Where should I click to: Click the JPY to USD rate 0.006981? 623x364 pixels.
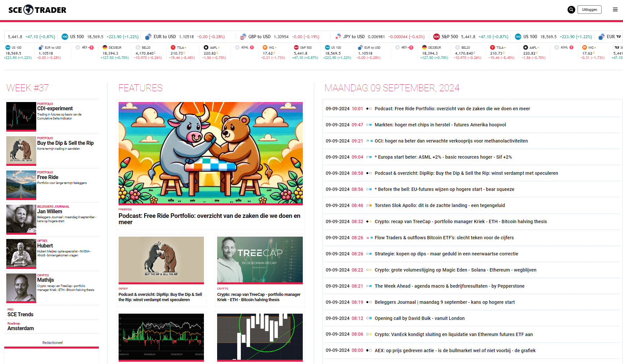click(x=376, y=37)
